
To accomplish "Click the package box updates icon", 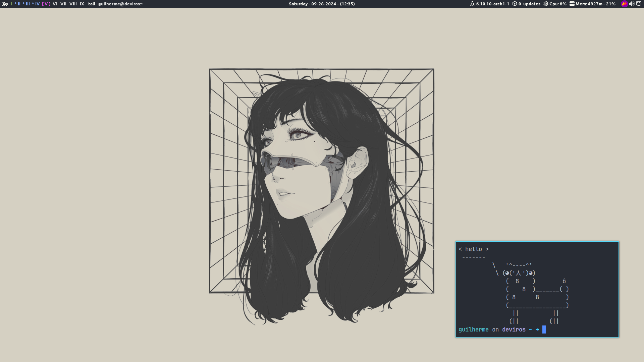I will (515, 4).
